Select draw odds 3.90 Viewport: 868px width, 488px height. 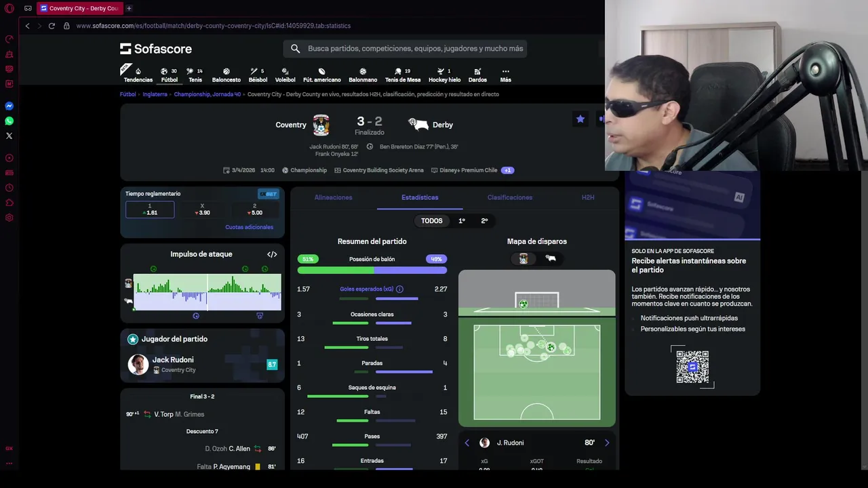[x=202, y=209]
